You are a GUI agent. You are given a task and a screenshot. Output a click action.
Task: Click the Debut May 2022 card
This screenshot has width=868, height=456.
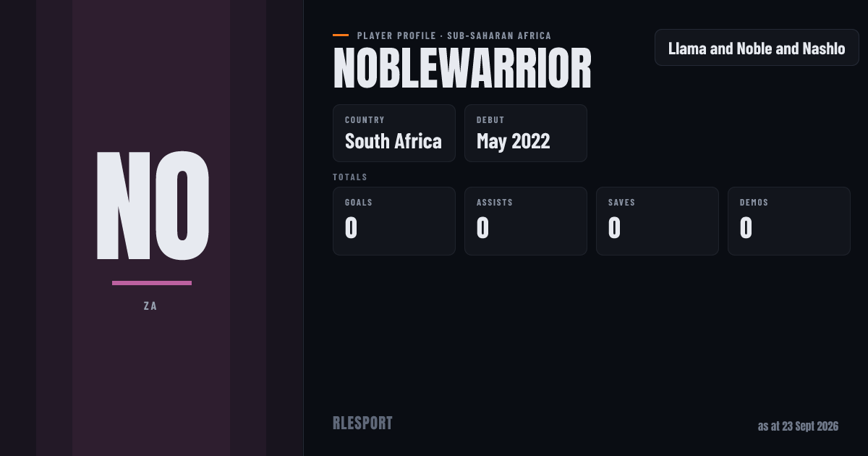click(x=526, y=133)
